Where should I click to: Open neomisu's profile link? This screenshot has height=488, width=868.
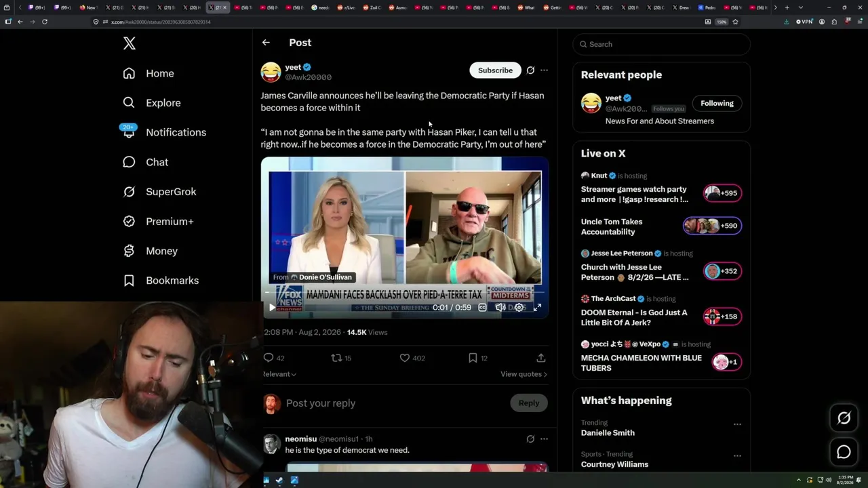tap(301, 439)
